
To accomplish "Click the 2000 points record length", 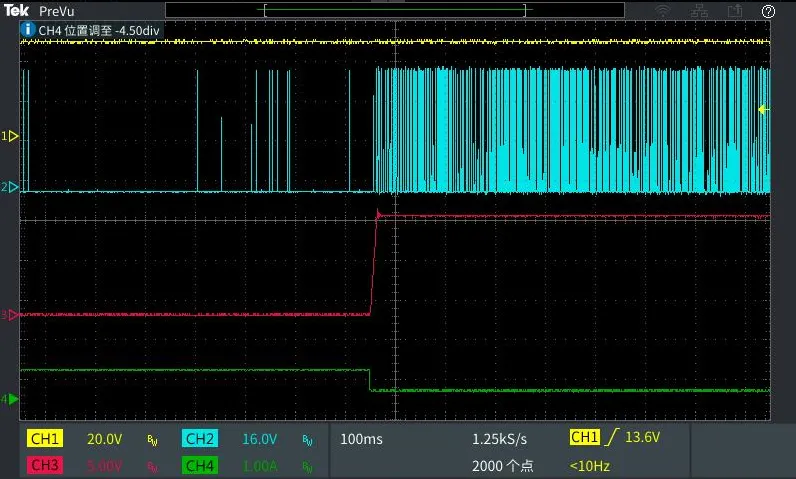I will [503, 465].
